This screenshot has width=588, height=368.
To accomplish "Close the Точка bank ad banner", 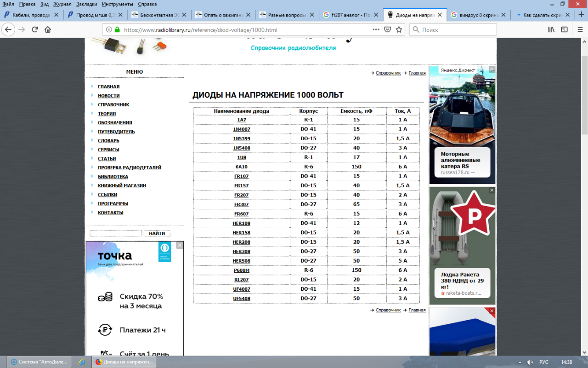I will pos(179,246).
